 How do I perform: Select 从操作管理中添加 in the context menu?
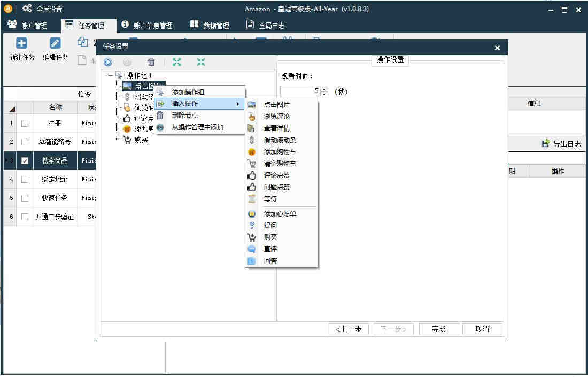(x=199, y=127)
